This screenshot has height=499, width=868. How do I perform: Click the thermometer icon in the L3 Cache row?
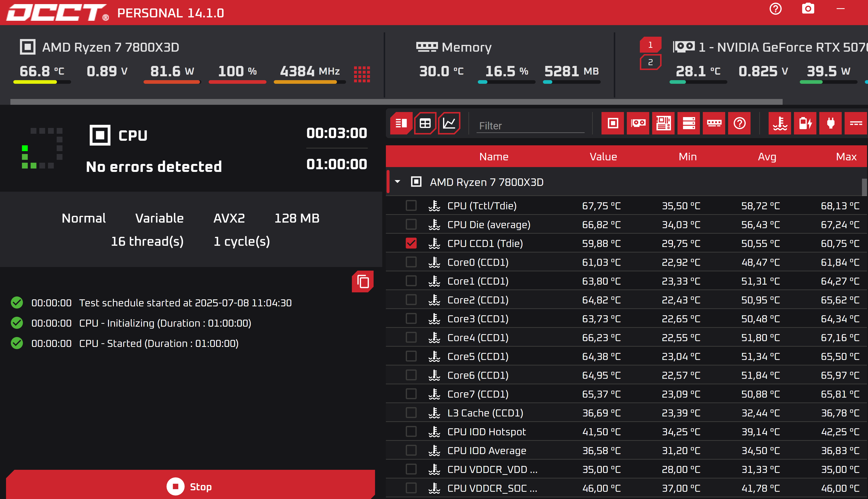point(434,413)
